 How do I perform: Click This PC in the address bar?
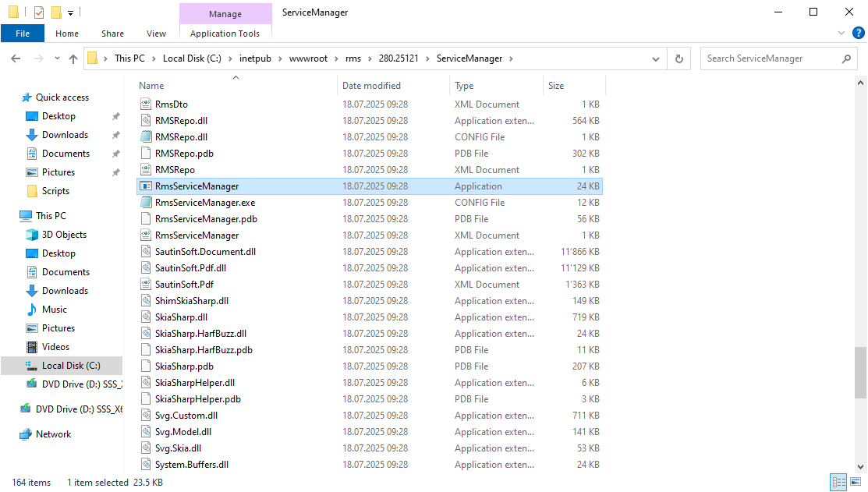[x=129, y=58]
